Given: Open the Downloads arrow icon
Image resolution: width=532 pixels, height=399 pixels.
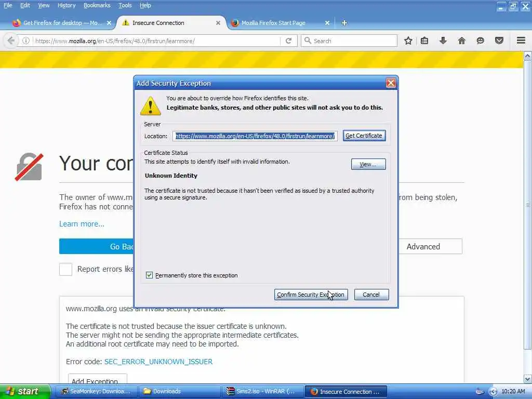Looking at the screenshot, I should click(443, 41).
